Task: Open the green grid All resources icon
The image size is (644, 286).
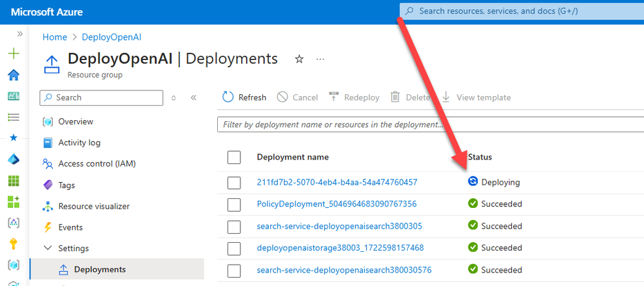Action: click(x=14, y=181)
